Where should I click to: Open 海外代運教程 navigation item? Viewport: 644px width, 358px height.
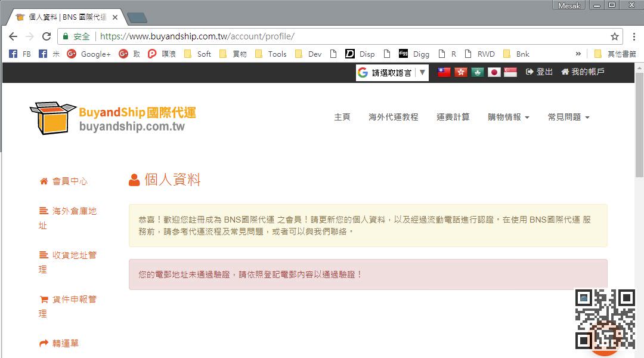[394, 118]
